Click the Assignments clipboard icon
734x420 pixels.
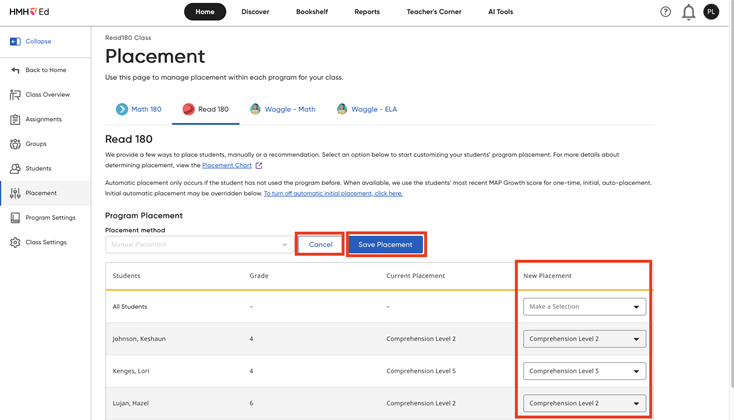pyautogui.click(x=15, y=119)
